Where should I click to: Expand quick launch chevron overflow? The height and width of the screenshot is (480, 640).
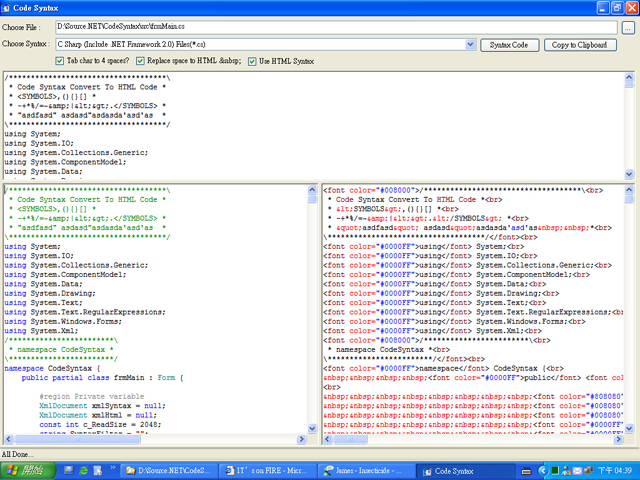(113, 468)
